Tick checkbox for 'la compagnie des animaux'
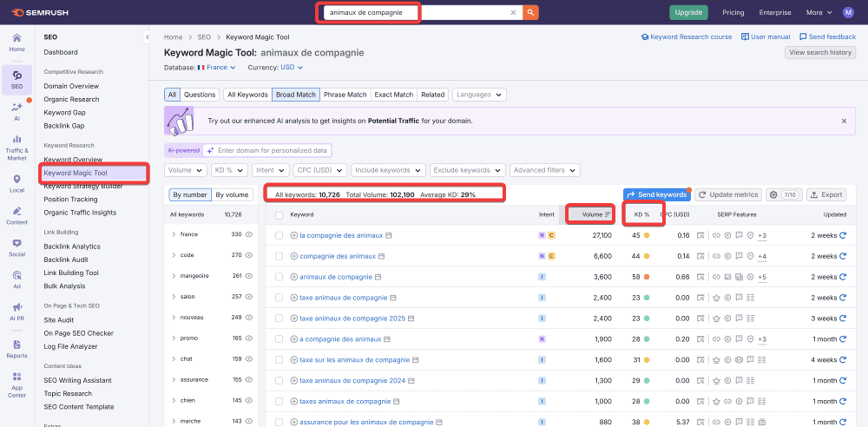868x427 pixels. click(279, 235)
